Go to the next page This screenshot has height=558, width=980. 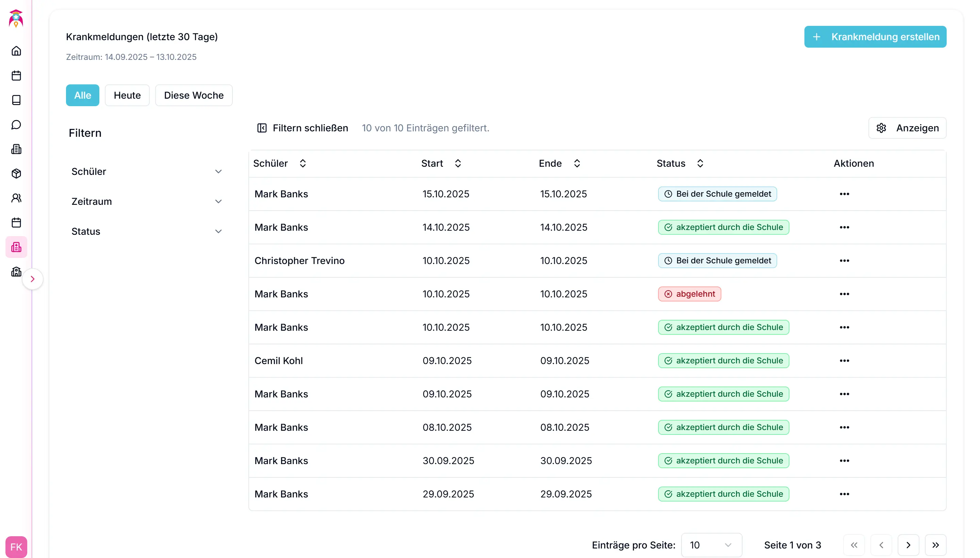[x=908, y=545]
